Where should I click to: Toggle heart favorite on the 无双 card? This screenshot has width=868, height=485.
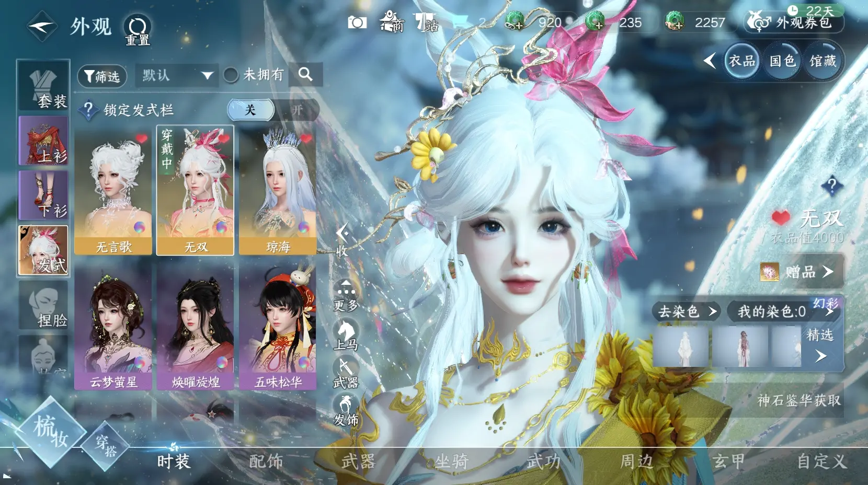[224, 139]
